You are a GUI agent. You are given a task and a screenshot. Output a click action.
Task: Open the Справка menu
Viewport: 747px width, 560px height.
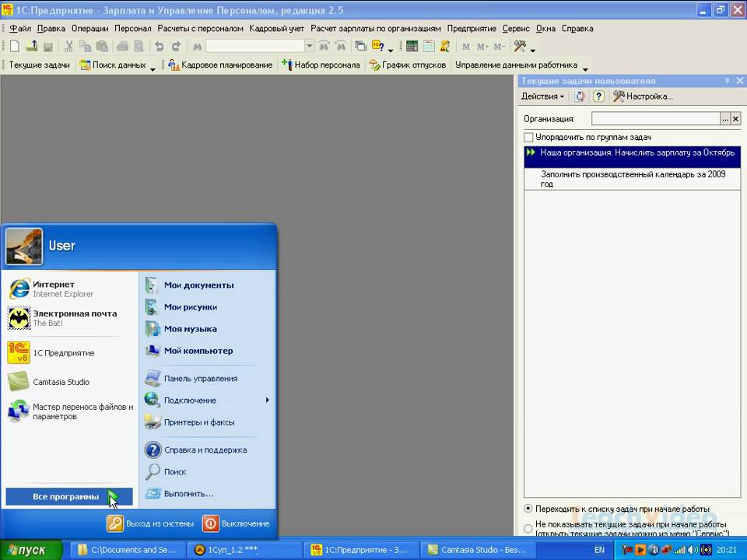click(x=577, y=29)
